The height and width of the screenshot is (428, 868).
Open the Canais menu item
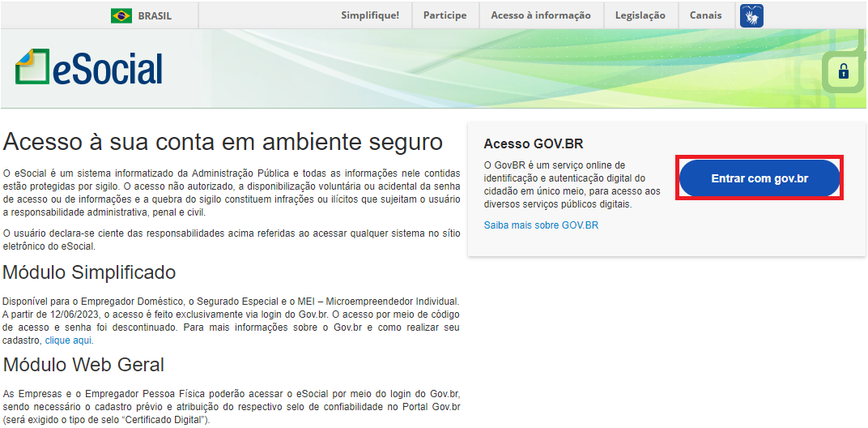705,15
